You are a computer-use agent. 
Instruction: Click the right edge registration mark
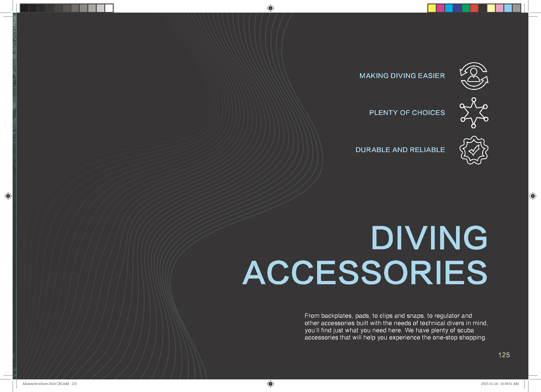click(x=533, y=196)
